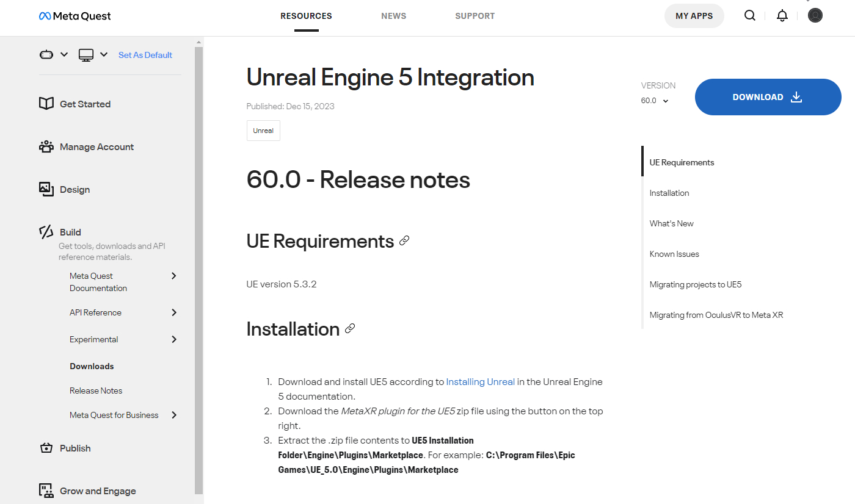Image resolution: width=855 pixels, height=504 pixels.
Task: Select the desktop monitor icon in sidebar
Action: tap(86, 55)
